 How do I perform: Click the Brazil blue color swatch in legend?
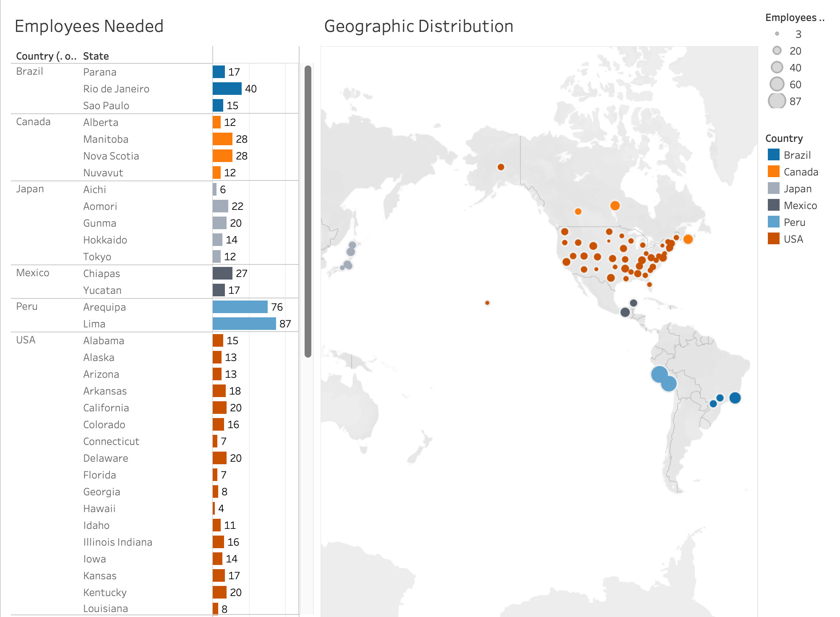773,155
